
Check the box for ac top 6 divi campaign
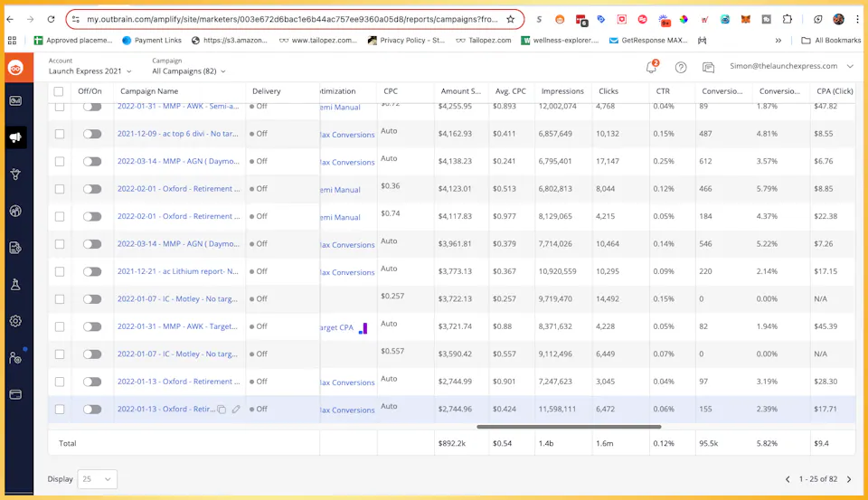(60, 134)
